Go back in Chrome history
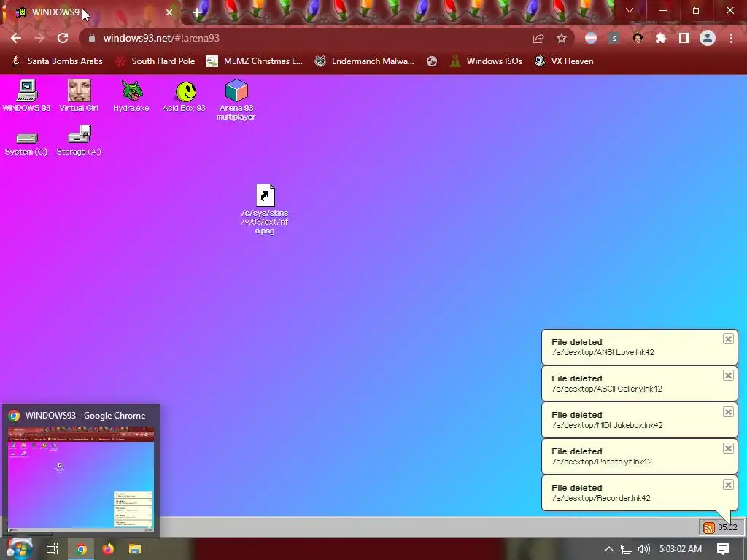Screen dimensions: 747x560 point(16,38)
